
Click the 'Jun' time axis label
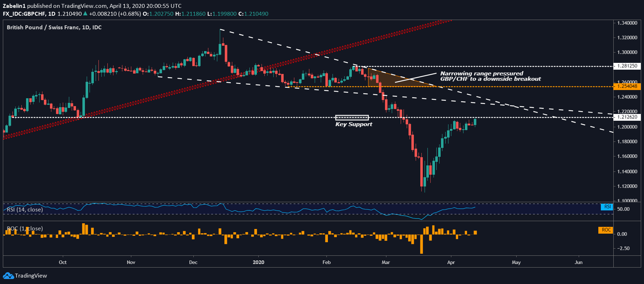(x=578, y=262)
